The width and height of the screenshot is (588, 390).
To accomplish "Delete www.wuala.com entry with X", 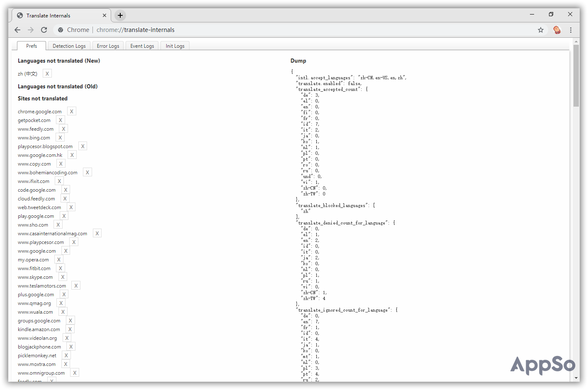I will 63,312.
